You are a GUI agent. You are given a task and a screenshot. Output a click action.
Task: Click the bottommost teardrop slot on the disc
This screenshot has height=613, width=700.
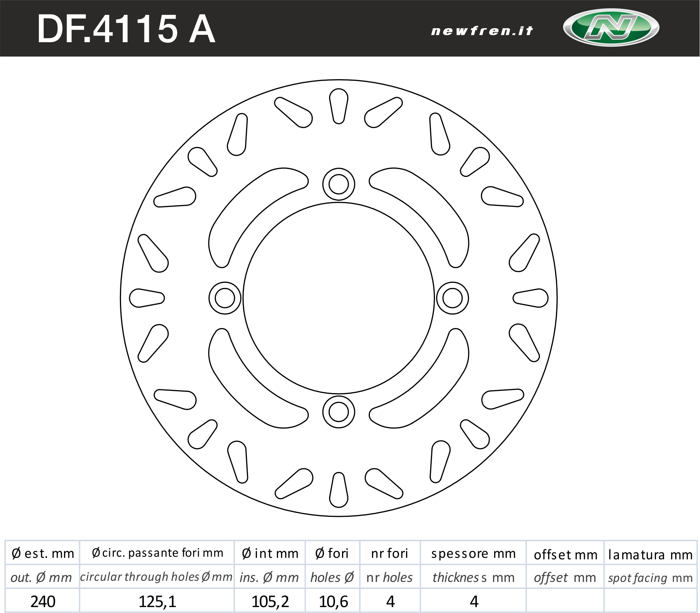338,490
